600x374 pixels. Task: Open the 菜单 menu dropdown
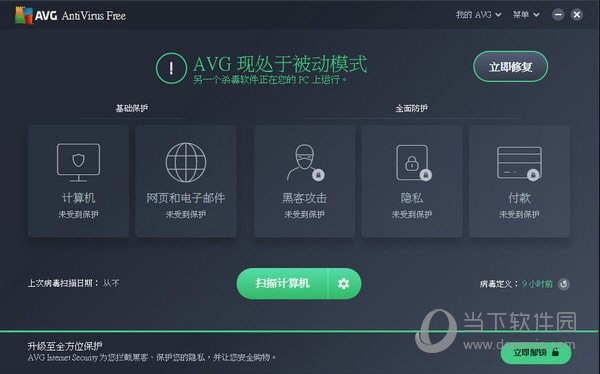click(x=526, y=15)
